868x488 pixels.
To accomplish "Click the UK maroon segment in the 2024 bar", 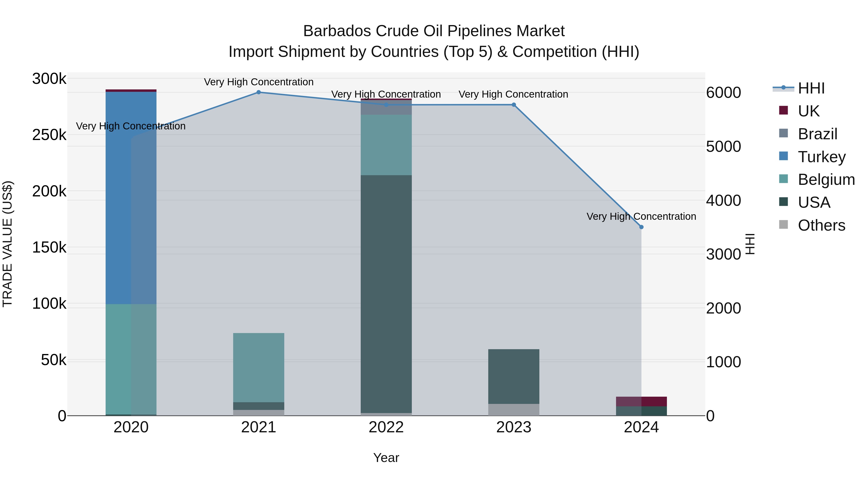I will pos(641,401).
